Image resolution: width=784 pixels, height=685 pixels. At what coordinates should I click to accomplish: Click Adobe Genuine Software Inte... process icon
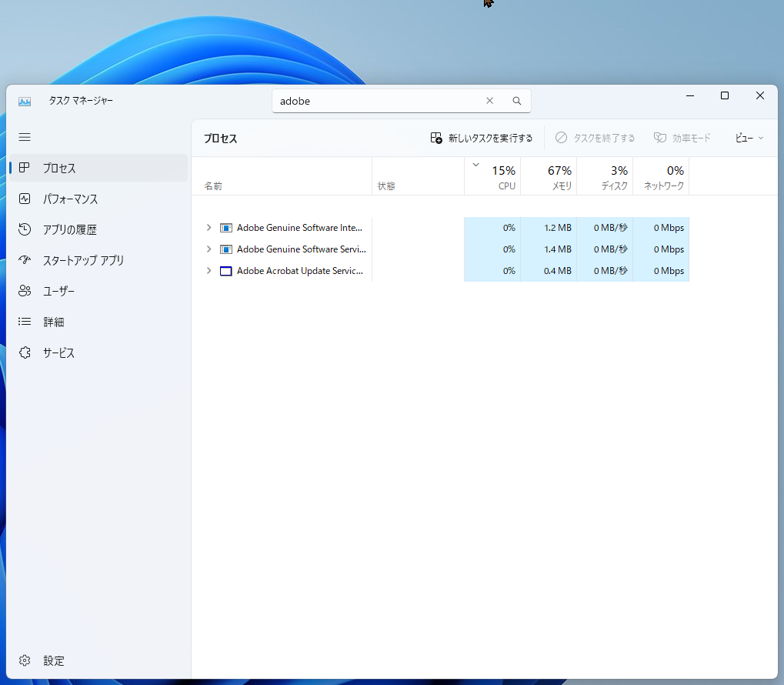pyautogui.click(x=226, y=228)
